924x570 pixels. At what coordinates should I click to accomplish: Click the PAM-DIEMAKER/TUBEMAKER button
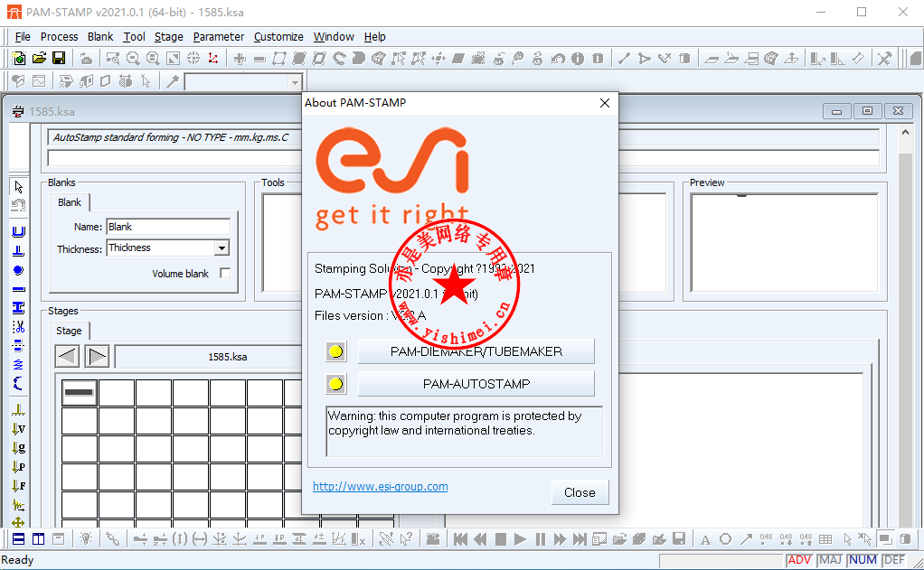tap(476, 351)
